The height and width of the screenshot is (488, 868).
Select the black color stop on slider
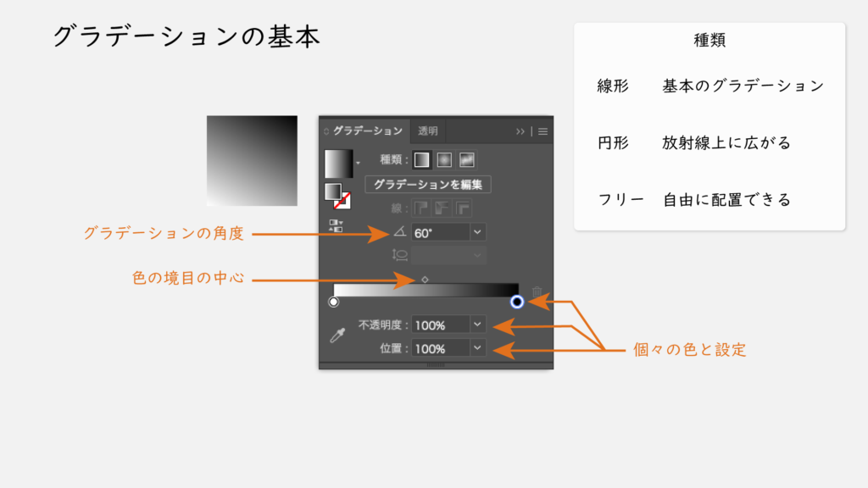pos(517,302)
